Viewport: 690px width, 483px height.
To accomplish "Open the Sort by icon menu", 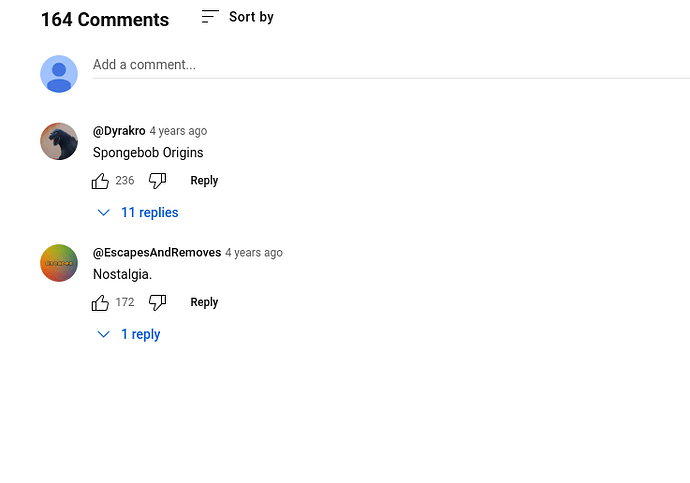I will 210,17.
